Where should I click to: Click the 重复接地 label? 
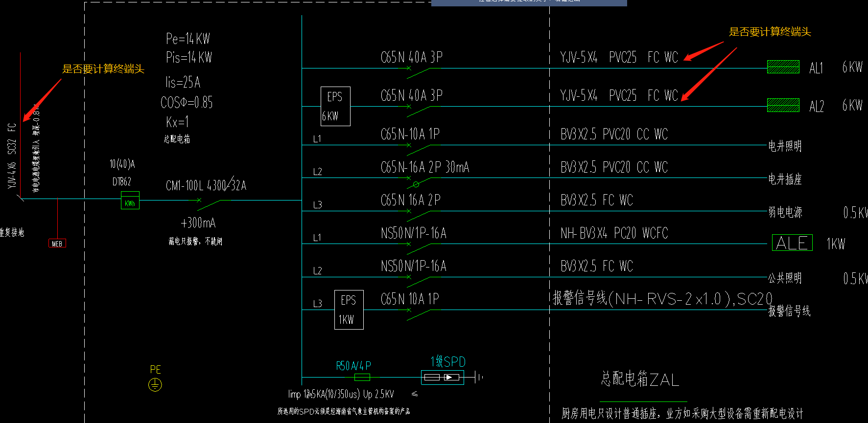[x=12, y=232]
